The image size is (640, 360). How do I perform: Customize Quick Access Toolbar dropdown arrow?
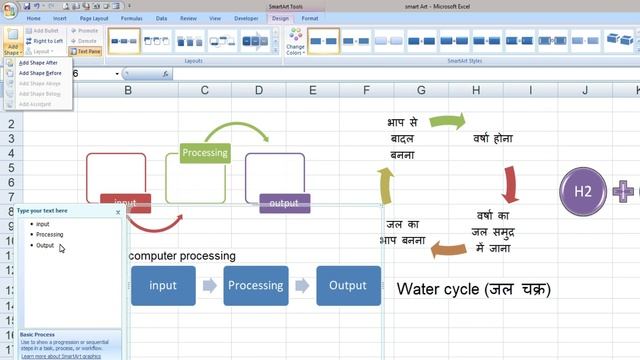129,6
